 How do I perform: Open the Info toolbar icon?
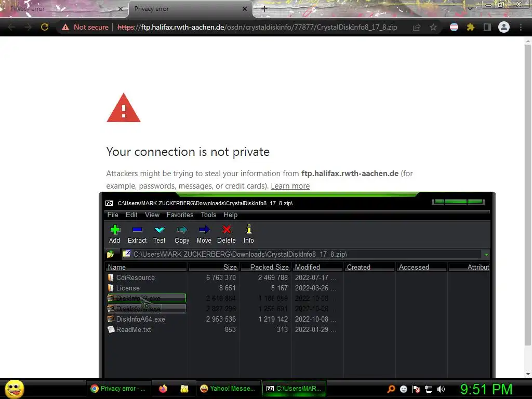point(249,234)
